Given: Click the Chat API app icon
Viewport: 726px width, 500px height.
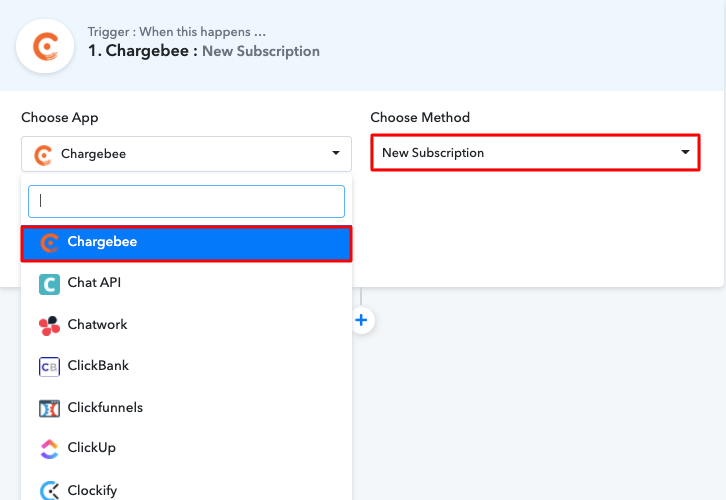Looking at the screenshot, I should [x=49, y=284].
